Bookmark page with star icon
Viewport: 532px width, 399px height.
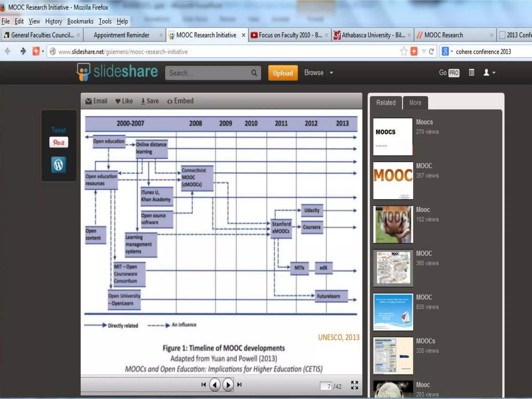click(403, 51)
